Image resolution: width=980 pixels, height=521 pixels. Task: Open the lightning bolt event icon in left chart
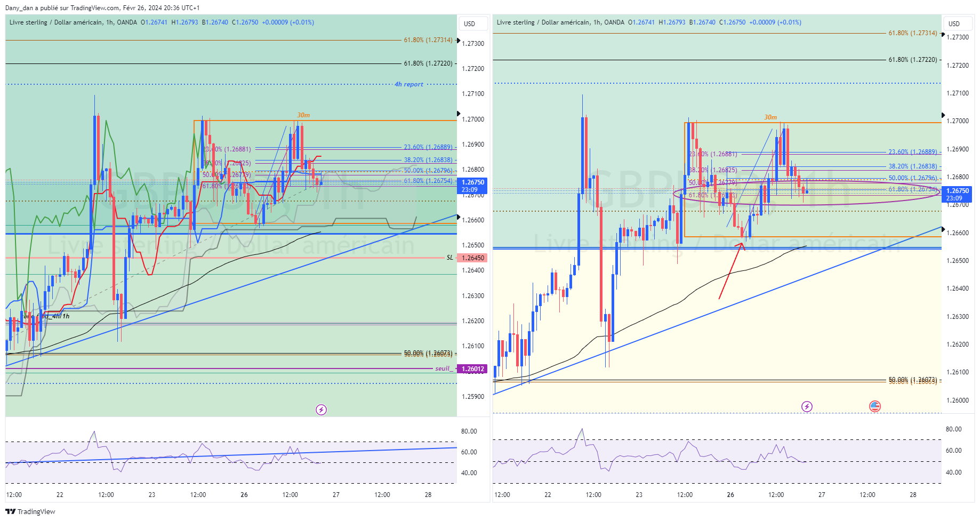pos(321,410)
